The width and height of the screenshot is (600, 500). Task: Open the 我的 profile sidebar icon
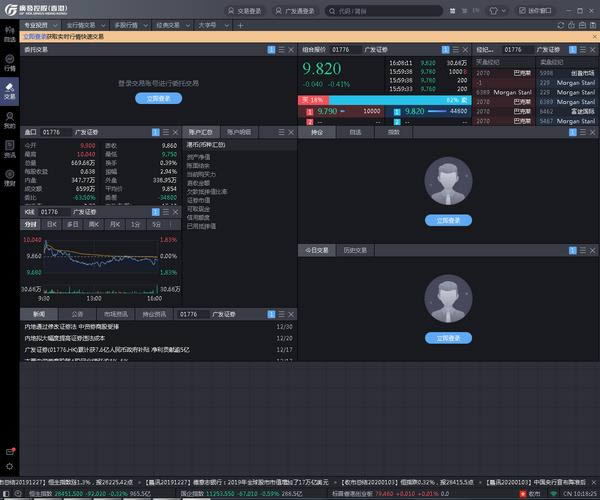[10, 120]
